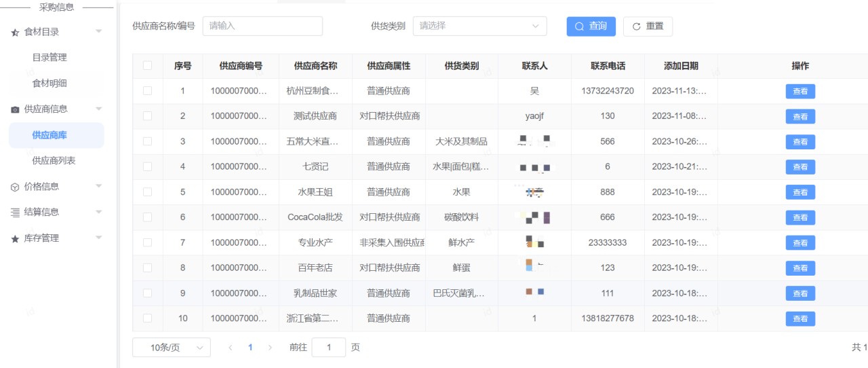Open the 10条/页 page size dropdown
868x368 pixels.
coord(172,348)
